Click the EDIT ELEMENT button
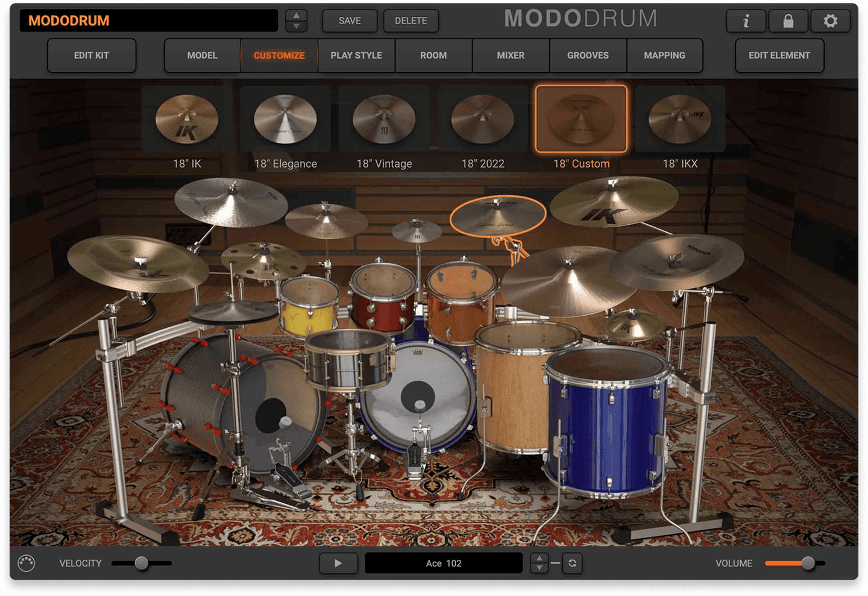868x596 pixels. click(779, 55)
